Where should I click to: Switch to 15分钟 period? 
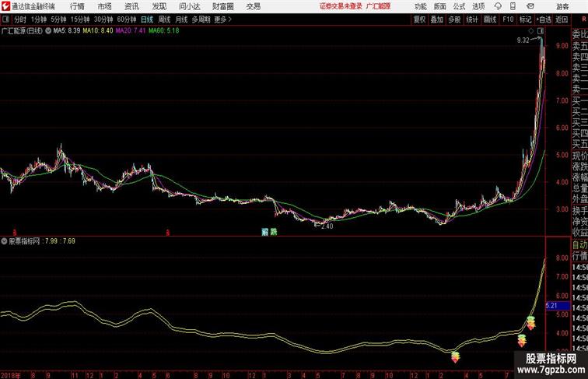tap(80, 19)
